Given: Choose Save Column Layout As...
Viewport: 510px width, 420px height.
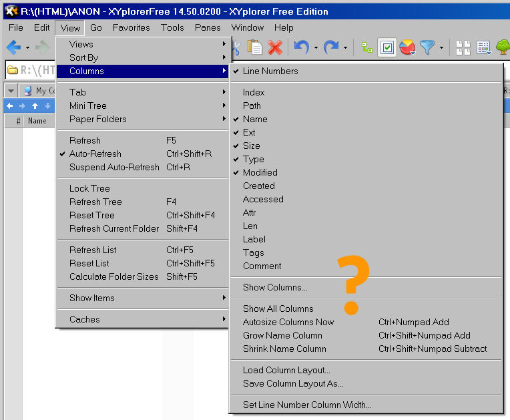Looking at the screenshot, I should coord(366,383).
